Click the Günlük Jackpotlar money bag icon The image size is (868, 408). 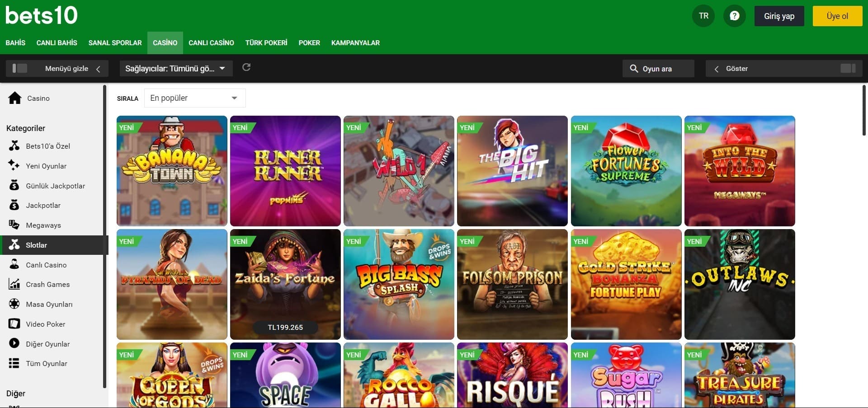point(14,186)
